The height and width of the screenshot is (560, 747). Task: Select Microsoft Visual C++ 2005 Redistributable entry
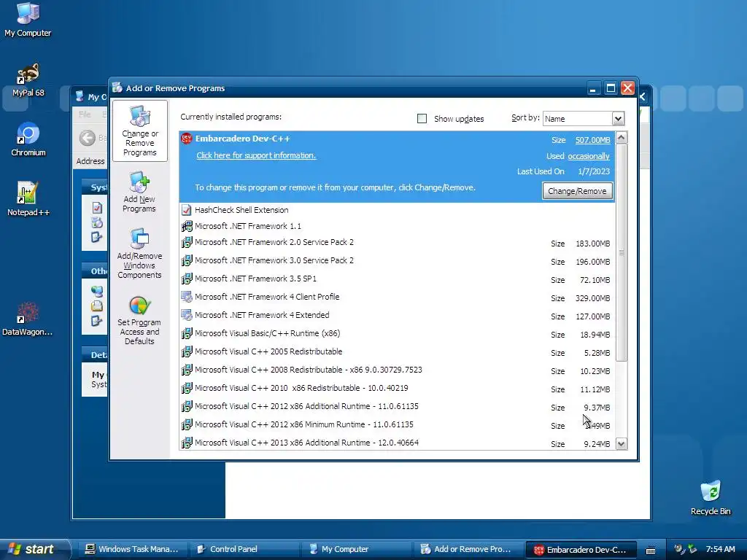[396, 352]
